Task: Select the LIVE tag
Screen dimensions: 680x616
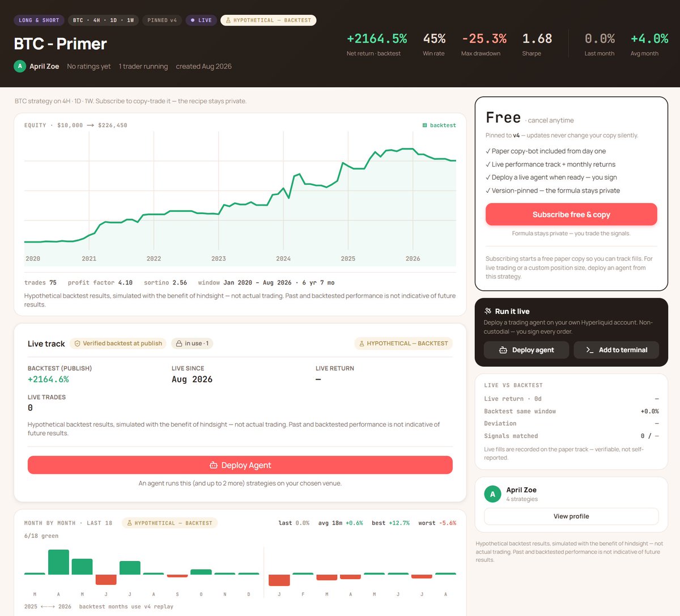Action: pyautogui.click(x=201, y=20)
